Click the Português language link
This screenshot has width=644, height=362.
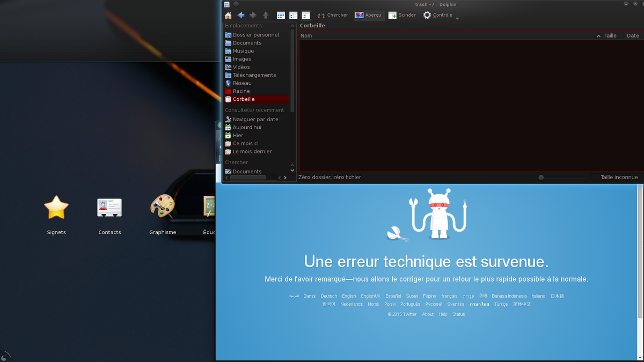click(x=411, y=304)
